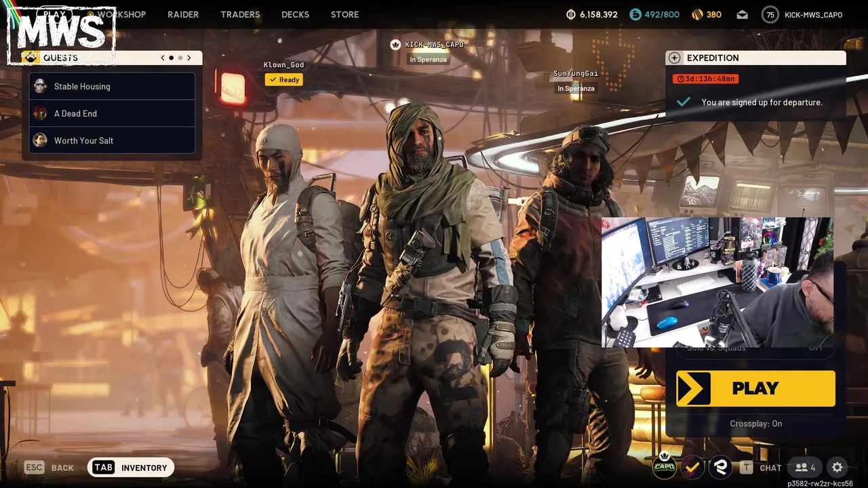Screen dimensions: 868x488
Task: Open the Workshop tab
Action: [121, 14]
